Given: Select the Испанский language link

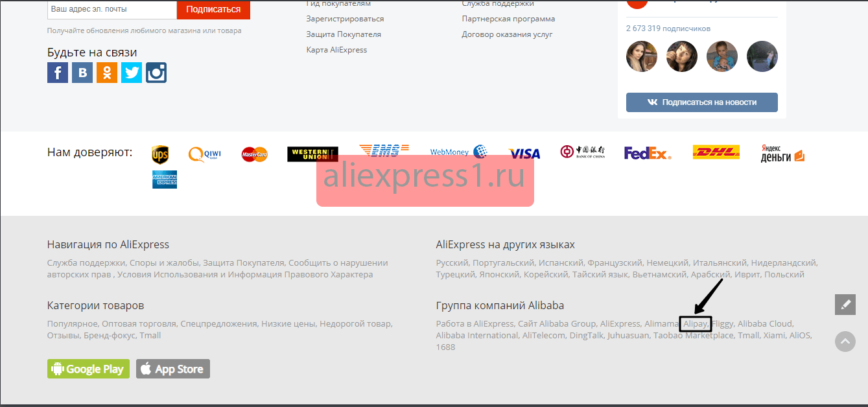Looking at the screenshot, I should coord(561,263).
